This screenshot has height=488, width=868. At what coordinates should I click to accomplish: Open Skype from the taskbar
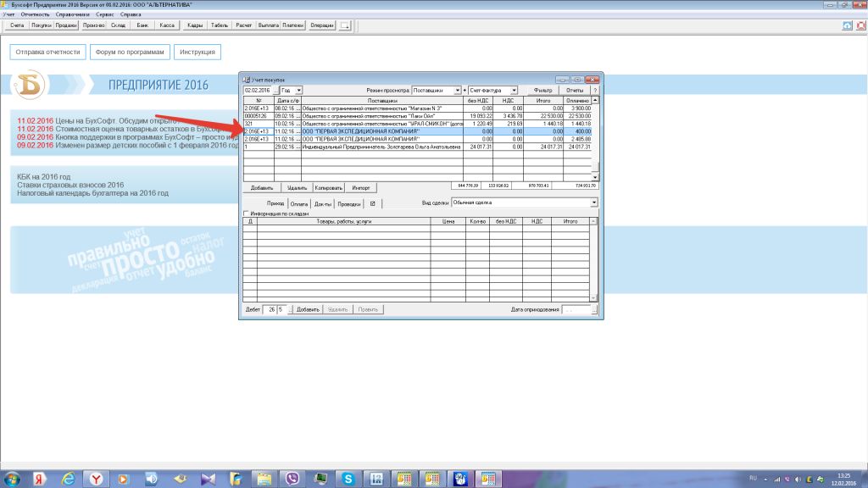pos(348,479)
